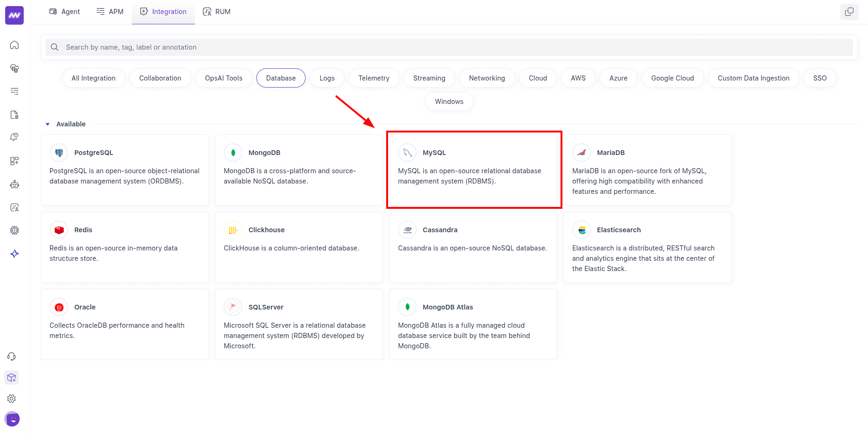Open the alerts bell icon in sidebar
This screenshot has height=434, width=868.
[15, 137]
